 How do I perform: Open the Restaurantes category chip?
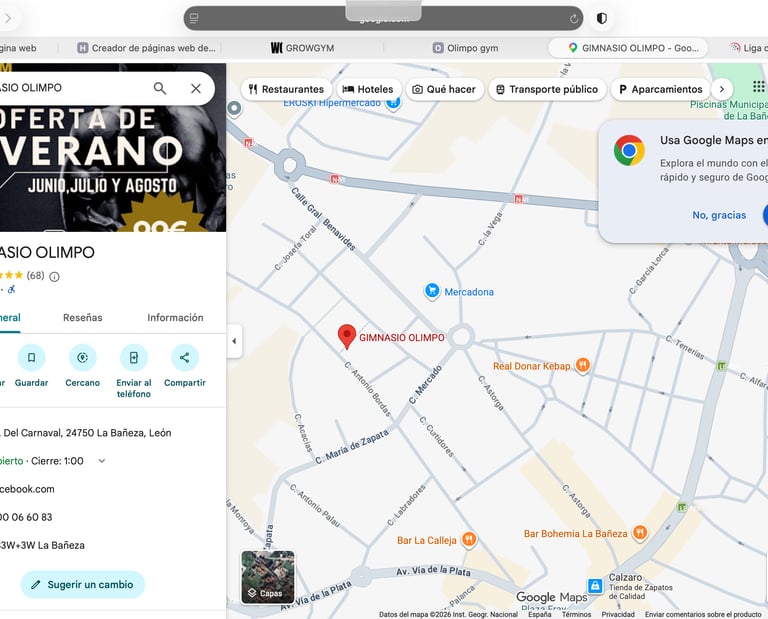(286, 89)
